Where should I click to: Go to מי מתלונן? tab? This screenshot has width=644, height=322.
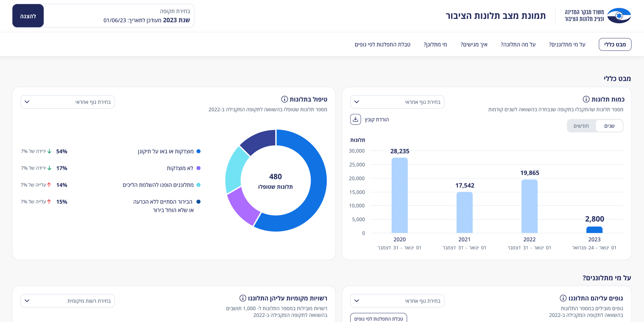coord(435,44)
